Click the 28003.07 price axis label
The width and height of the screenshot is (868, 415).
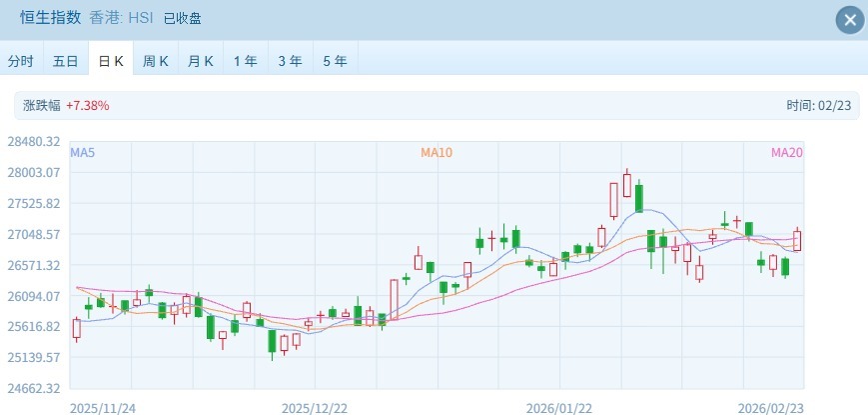point(35,173)
